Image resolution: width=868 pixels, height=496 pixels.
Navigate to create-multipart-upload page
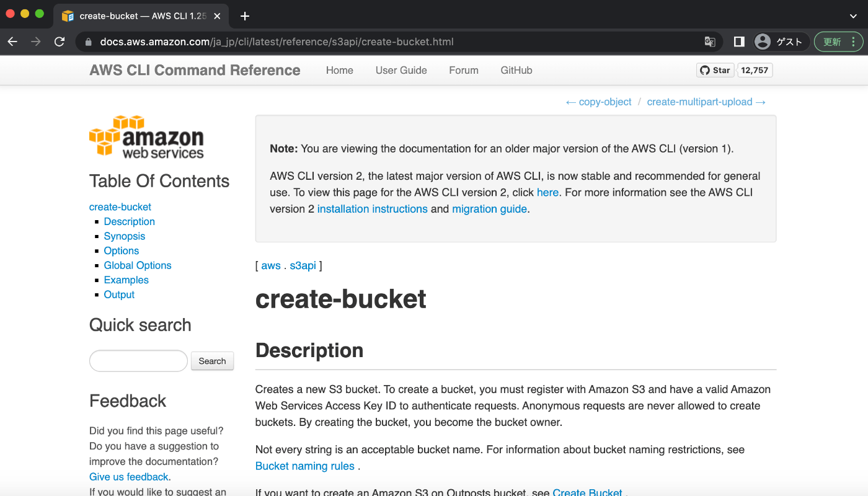click(699, 102)
